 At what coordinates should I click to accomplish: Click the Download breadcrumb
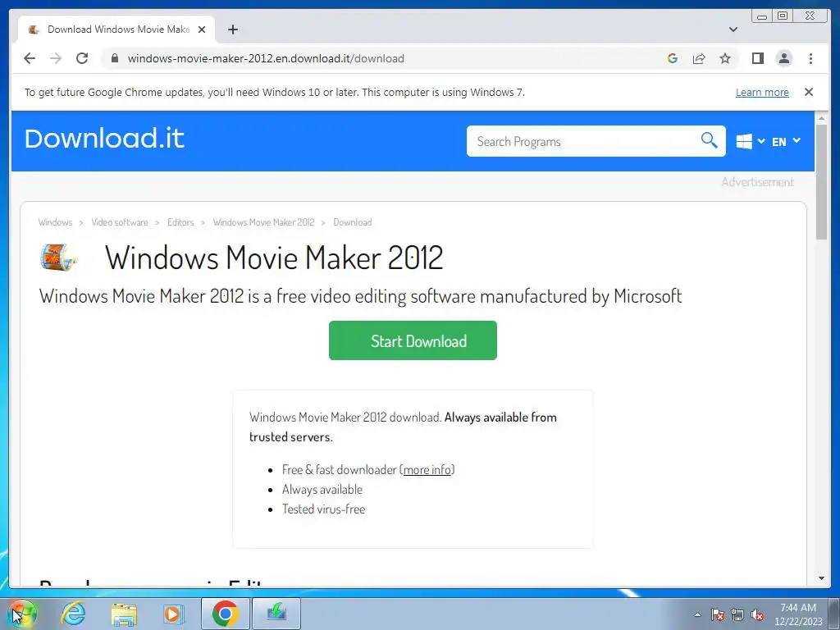pyautogui.click(x=353, y=222)
